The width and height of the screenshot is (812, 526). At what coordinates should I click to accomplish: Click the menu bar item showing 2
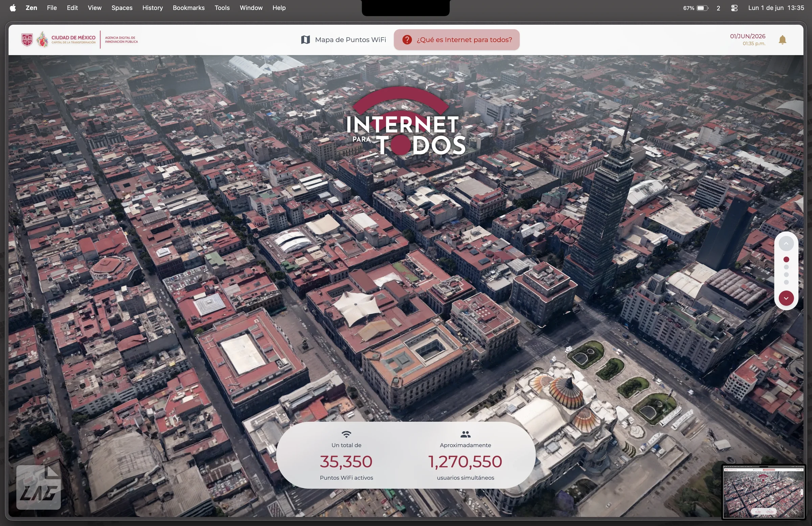(x=719, y=8)
